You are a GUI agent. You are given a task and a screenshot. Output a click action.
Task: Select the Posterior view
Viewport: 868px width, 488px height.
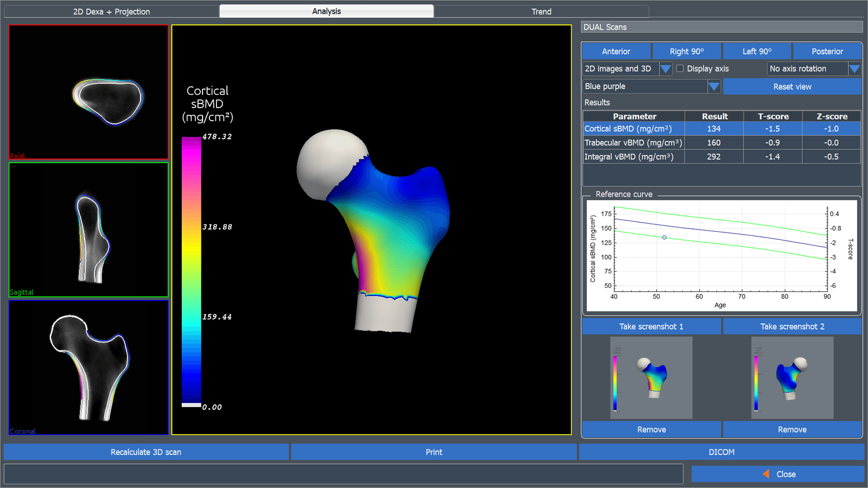coord(827,51)
